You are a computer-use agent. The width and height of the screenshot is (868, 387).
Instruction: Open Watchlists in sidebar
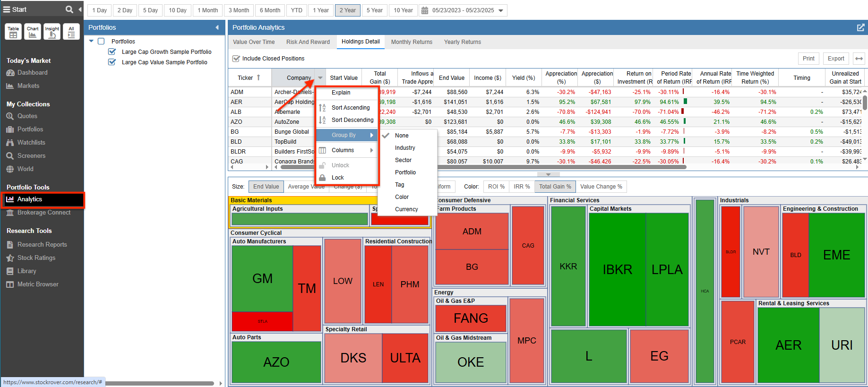(x=31, y=143)
